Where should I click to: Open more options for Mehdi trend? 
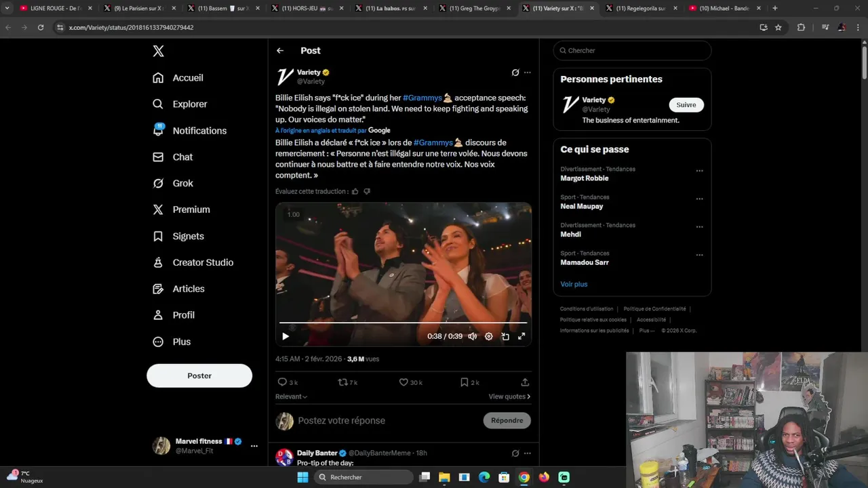point(699,227)
